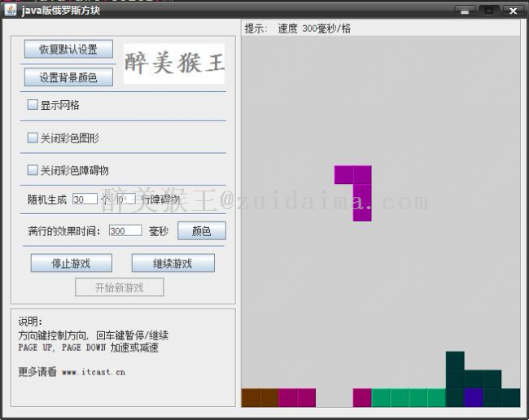The image size is (529, 420).
Task: Maximize the Tetris game window
Action: pyautogui.click(x=488, y=11)
